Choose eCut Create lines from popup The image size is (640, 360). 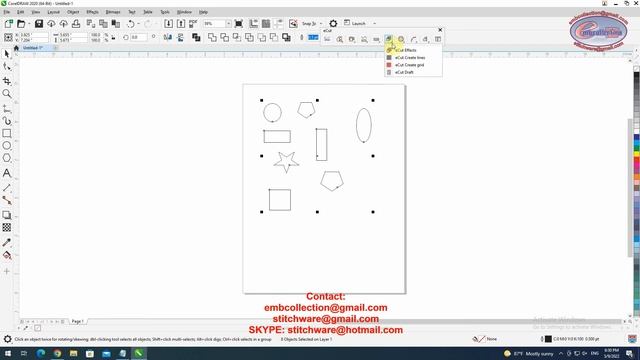click(413, 58)
